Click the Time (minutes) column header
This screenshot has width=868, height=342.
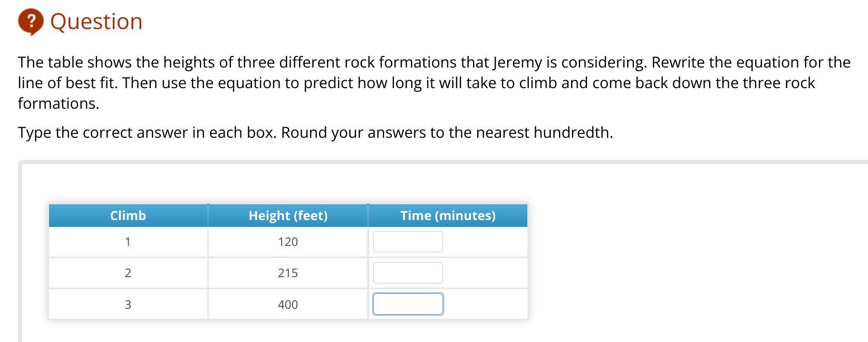(x=448, y=215)
